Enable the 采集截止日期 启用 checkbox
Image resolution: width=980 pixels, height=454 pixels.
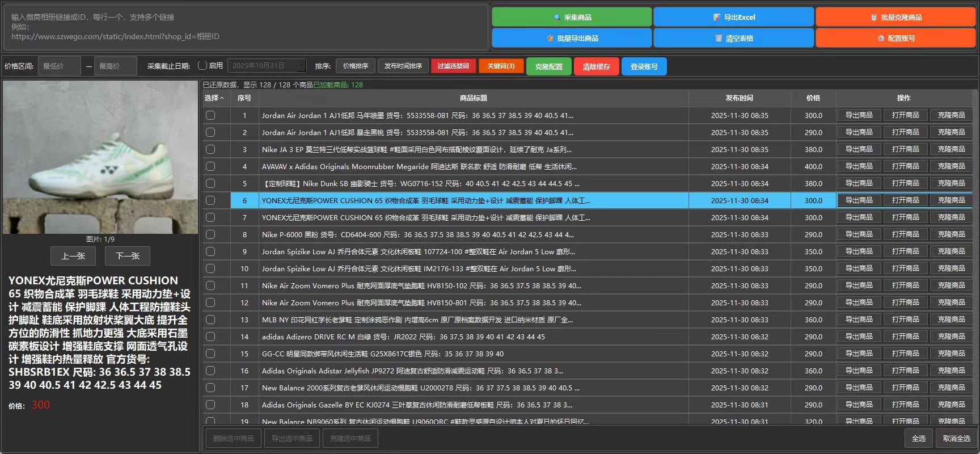(202, 66)
